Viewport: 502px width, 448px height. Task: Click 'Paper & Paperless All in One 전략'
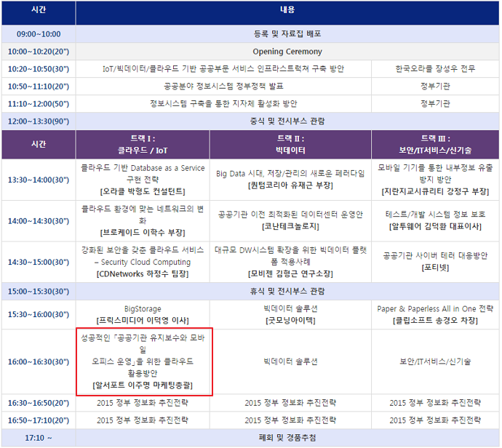pos(435,314)
